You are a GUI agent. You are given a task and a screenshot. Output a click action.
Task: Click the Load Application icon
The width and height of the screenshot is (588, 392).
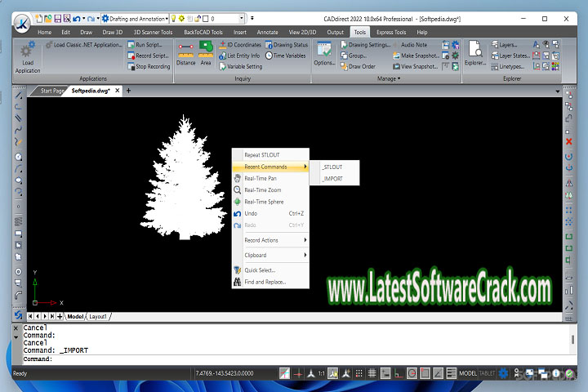(28, 53)
